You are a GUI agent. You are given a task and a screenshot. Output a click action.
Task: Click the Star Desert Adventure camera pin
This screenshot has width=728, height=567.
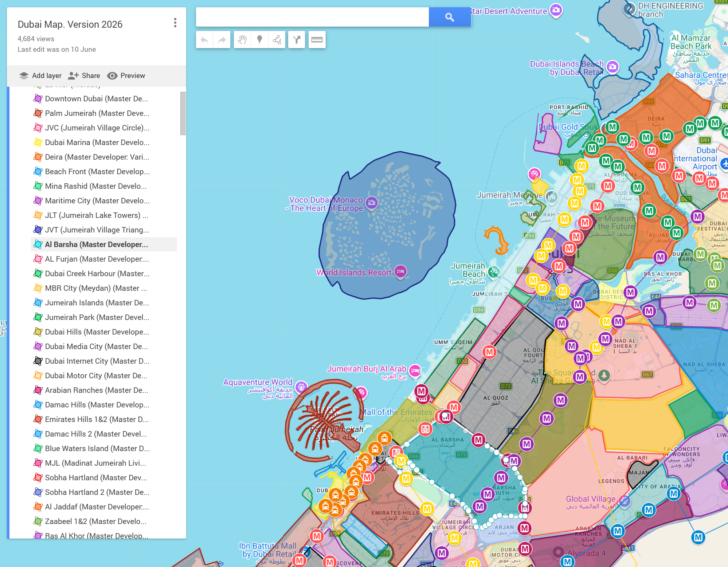tap(556, 10)
